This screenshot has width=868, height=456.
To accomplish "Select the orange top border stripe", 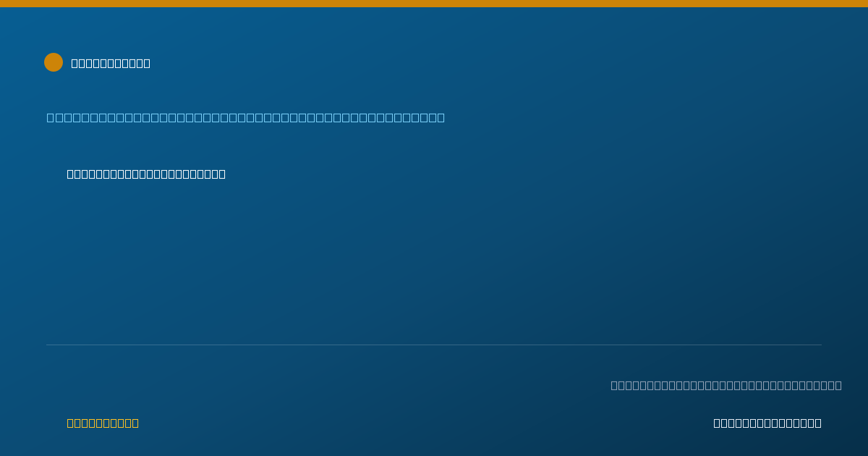I will point(434,4).
